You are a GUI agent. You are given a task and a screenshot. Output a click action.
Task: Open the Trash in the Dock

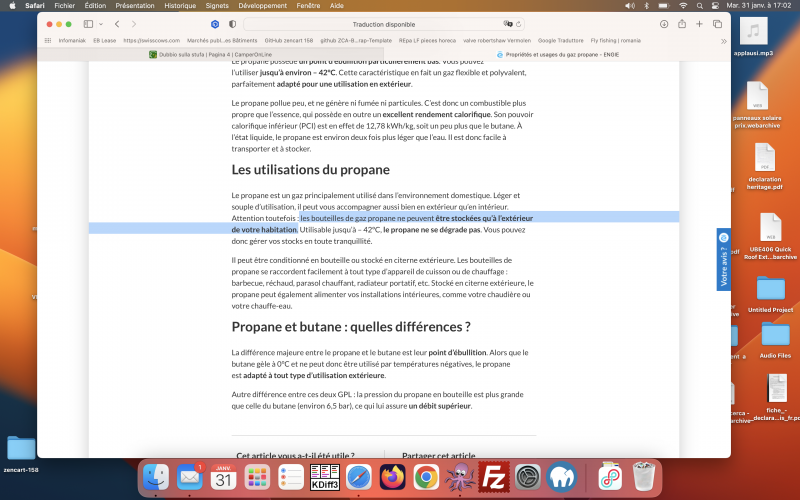coord(644,477)
